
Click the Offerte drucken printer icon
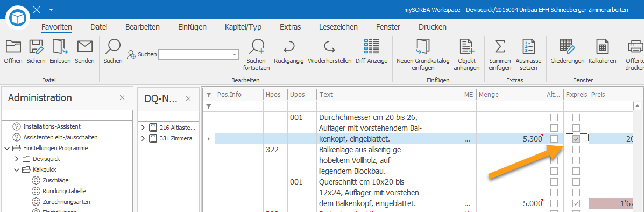point(636,46)
